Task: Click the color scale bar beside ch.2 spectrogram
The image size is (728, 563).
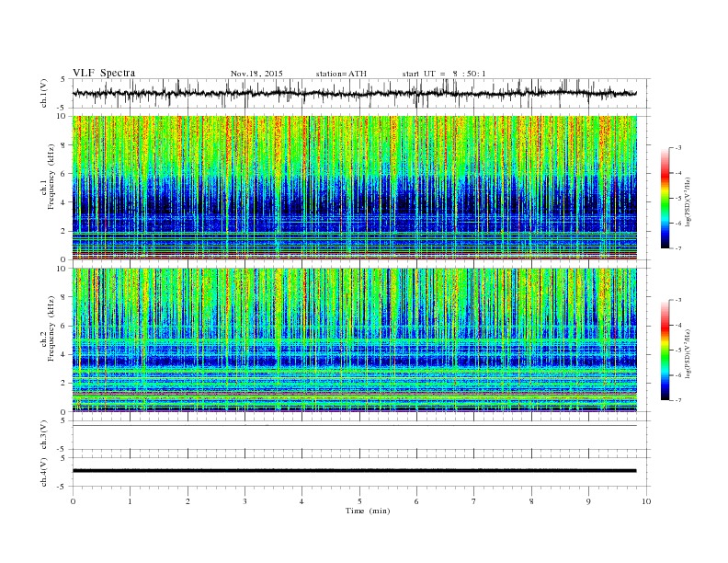Action: (x=665, y=350)
